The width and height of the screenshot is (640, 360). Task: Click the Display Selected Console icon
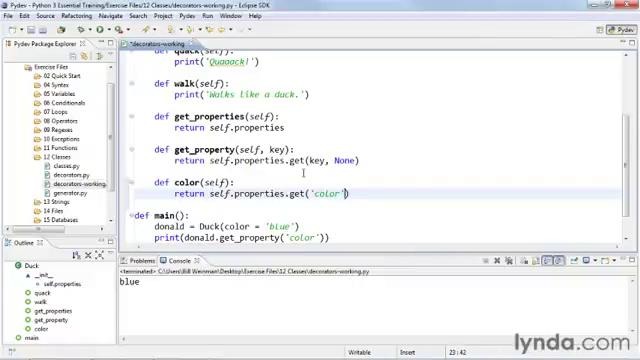click(586, 260)
